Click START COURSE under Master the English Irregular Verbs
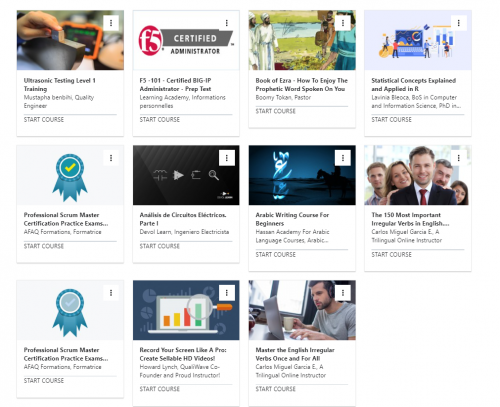Screen dimensions: 500x407 click(x=276, y=389)
